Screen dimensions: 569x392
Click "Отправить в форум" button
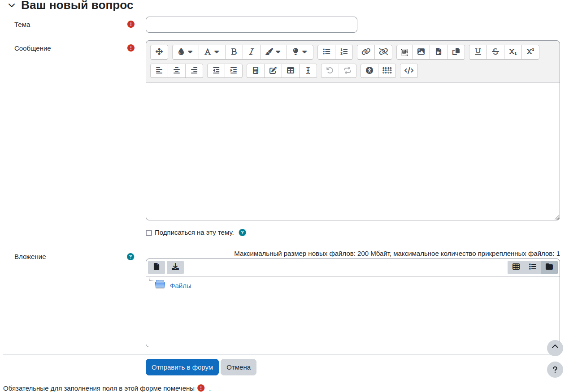[x=182, y=367]
